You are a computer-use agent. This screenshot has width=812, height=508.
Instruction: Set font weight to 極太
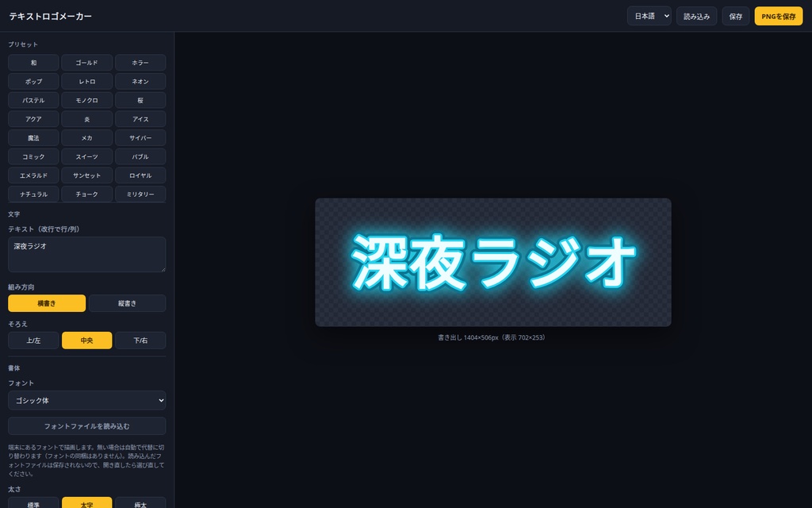tap(140, 503)
